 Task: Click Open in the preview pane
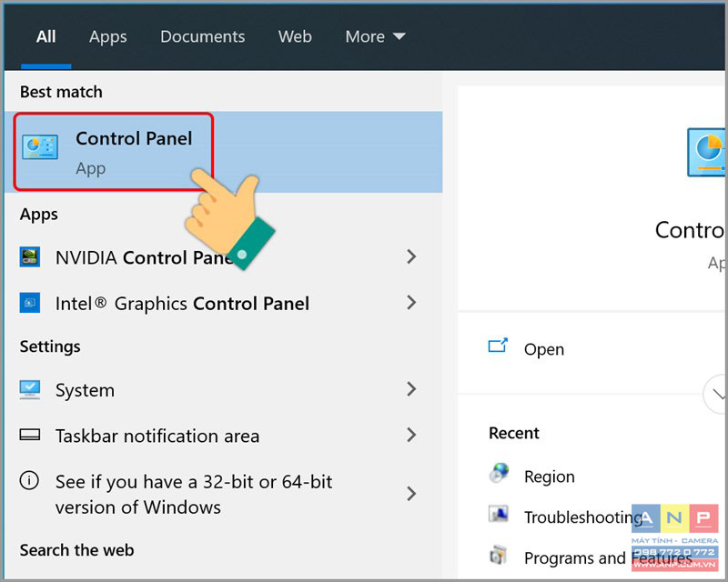point(543,349)
